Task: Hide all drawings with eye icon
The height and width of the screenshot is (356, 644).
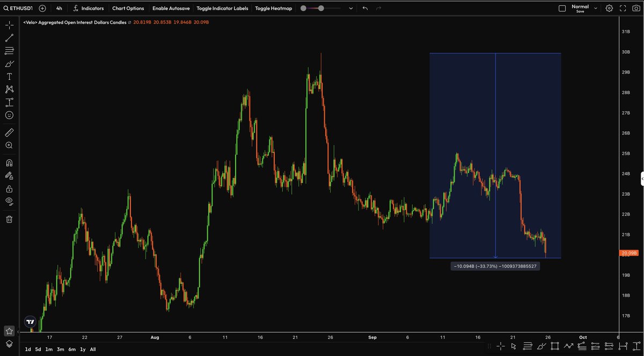Action: [9, 202]
